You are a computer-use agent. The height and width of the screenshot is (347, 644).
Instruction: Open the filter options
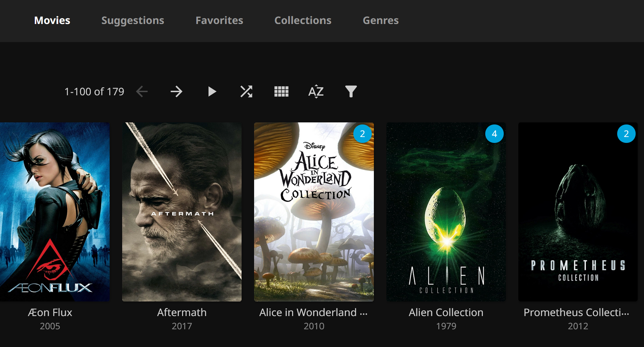click(351, 92)
